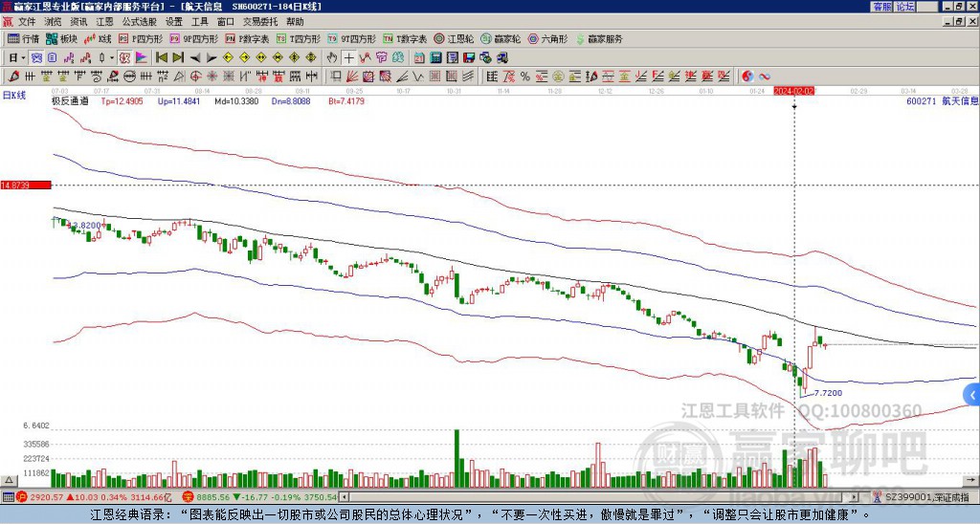Select the zigzag wave line tool
This screenshot has width=980, height=524.
click(x=417, y=76)
